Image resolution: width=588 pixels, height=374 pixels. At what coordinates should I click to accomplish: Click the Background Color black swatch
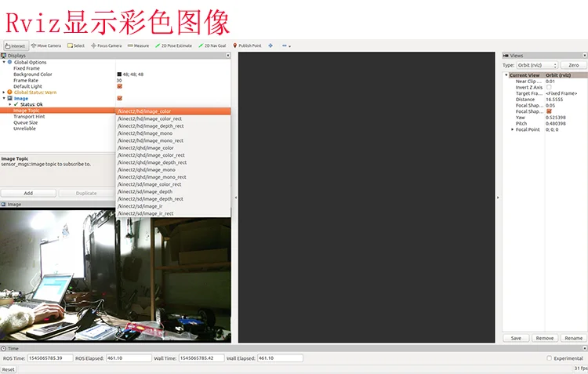119,74
